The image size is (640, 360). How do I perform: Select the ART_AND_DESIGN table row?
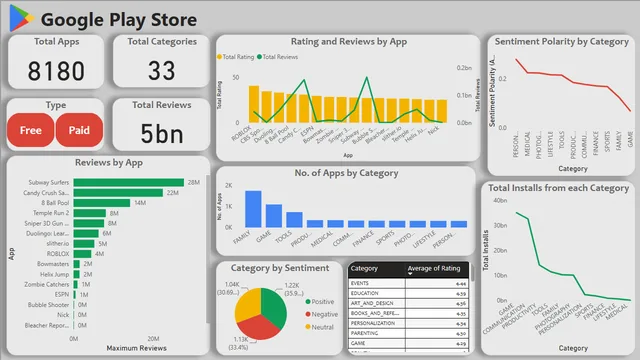coord(409,303)
